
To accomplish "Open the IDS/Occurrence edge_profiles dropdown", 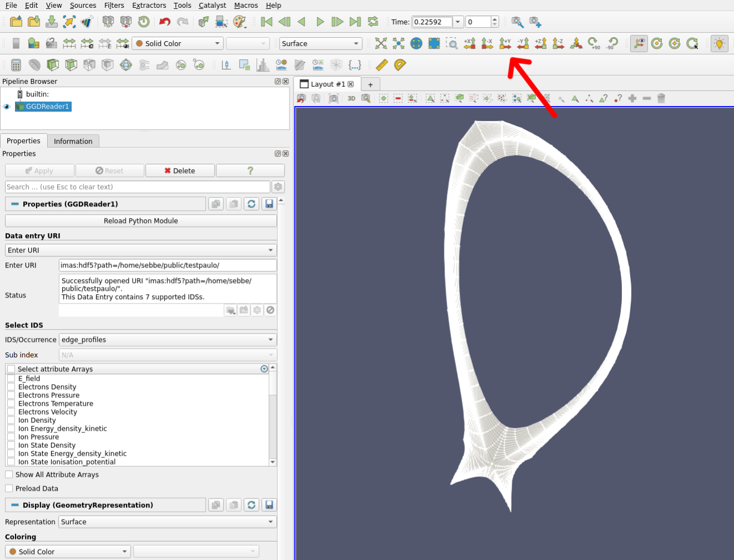I will point(168,340).
